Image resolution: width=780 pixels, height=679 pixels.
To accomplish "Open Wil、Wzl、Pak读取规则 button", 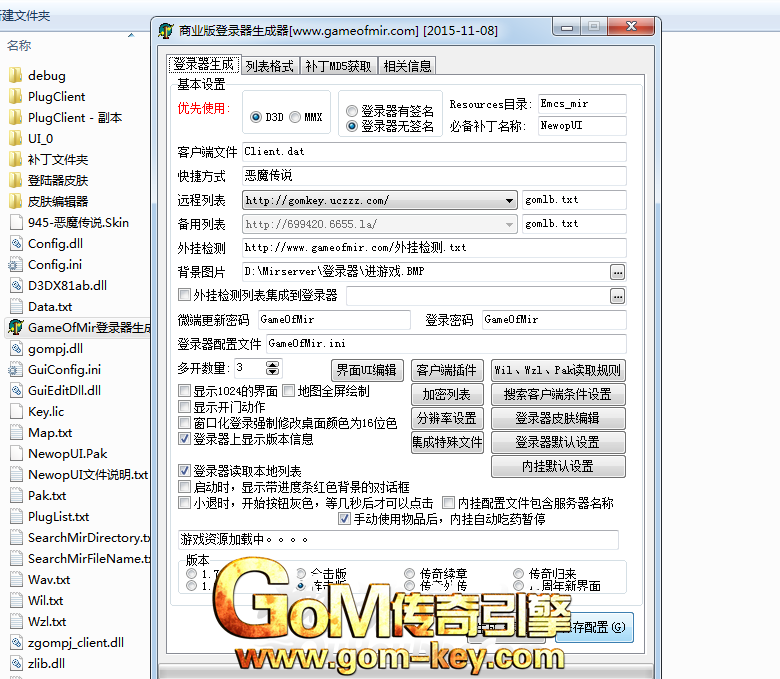I will point(558,370).
